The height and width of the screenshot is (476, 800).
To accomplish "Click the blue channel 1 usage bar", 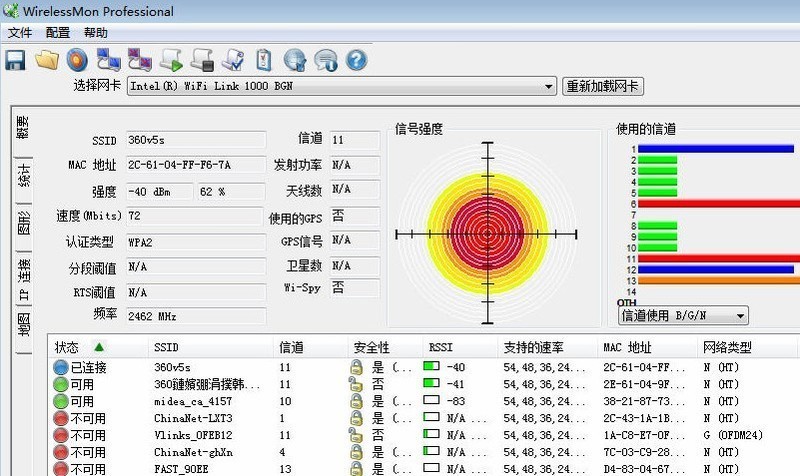I will pyautogui.click(x=716, y=149).
